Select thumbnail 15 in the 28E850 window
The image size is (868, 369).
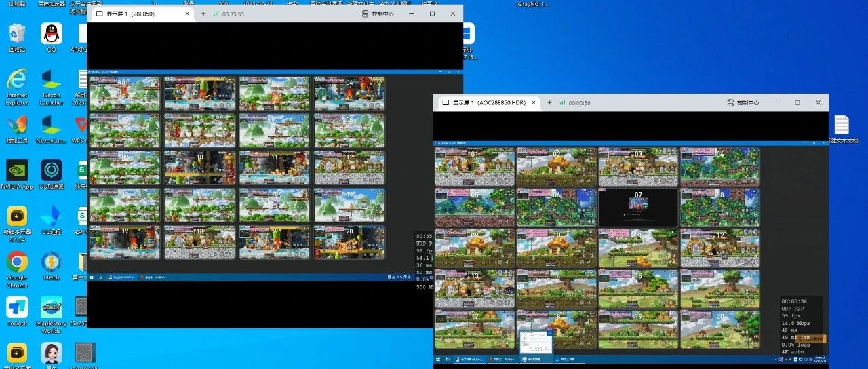coord(275,205)
